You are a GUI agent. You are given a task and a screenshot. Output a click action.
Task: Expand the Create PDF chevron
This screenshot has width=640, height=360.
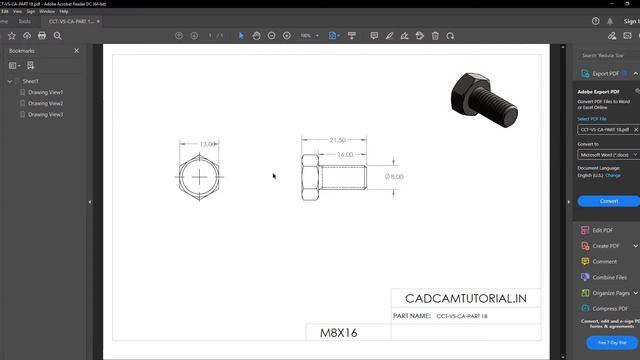tap(636, 246)
